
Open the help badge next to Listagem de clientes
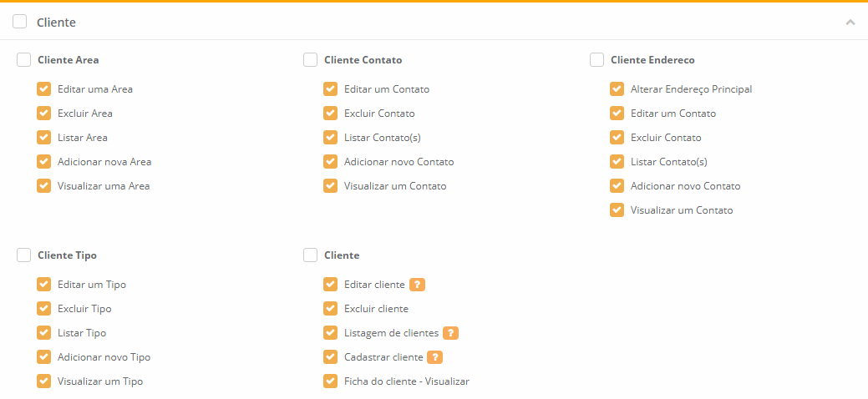tap(451, 333)
